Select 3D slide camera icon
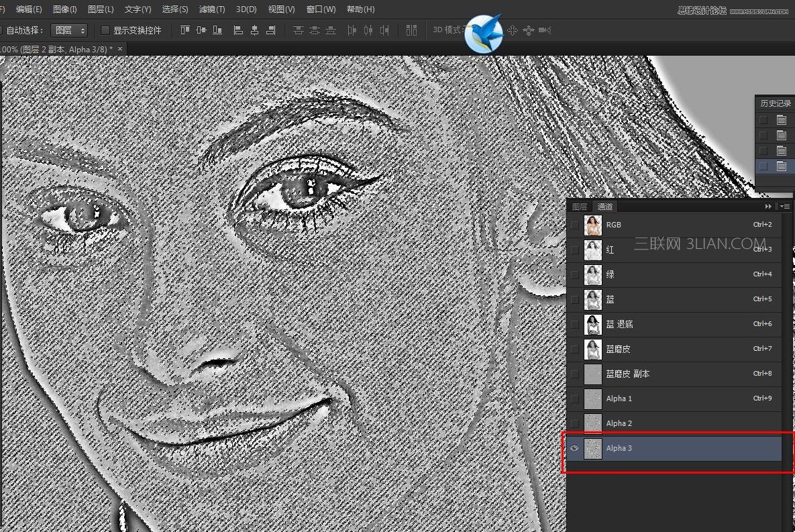This screenshot has width=795, height=532. pos(528,30)
